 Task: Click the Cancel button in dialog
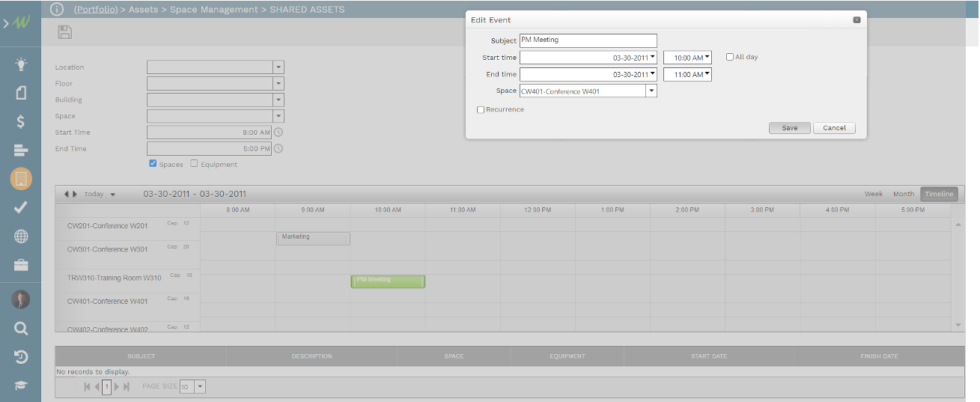coord(834,128)
